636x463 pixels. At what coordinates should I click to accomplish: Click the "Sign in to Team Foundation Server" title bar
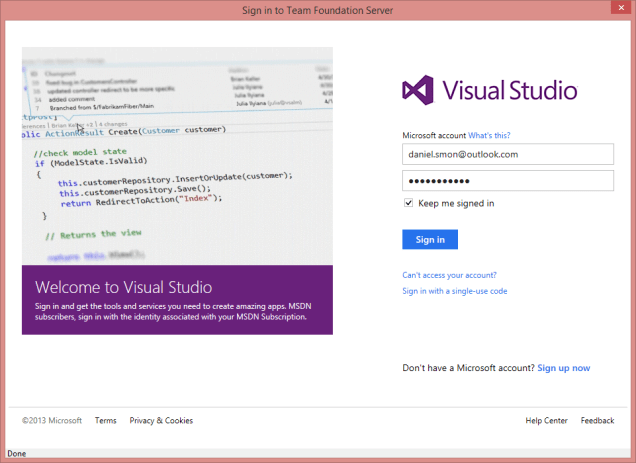317,10
